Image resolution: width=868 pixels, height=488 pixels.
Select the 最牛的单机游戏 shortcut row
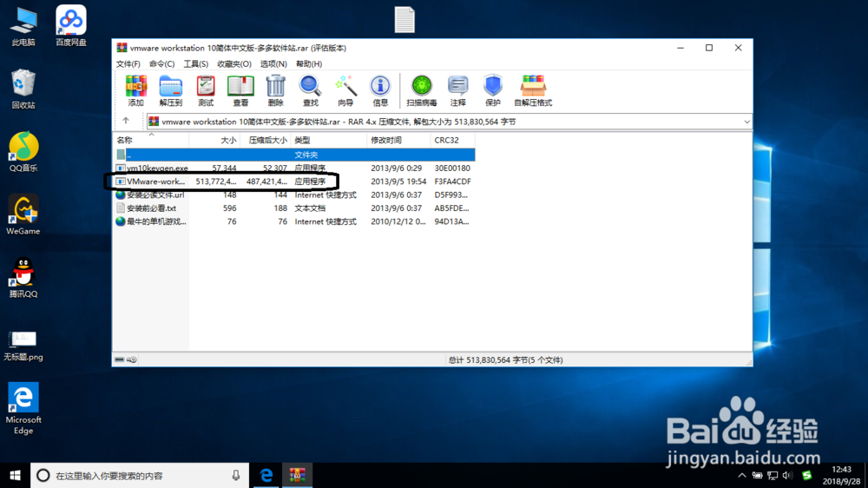294,221
